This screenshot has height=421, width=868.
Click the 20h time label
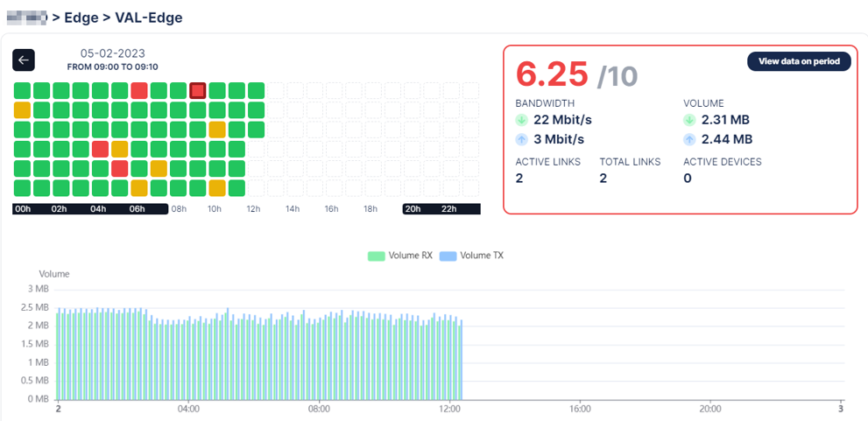(x=412, y=209)
